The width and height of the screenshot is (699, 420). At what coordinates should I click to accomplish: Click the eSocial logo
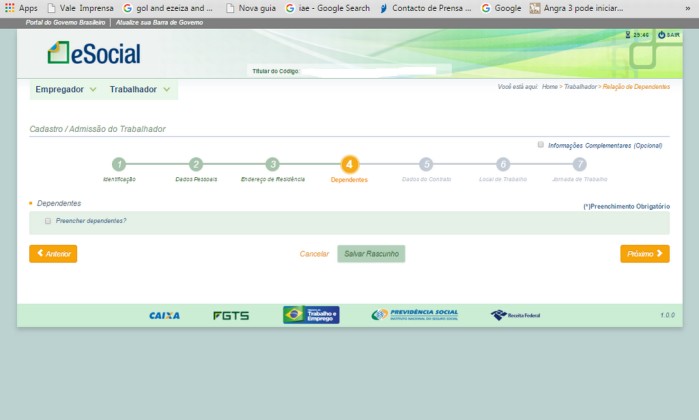93,53
